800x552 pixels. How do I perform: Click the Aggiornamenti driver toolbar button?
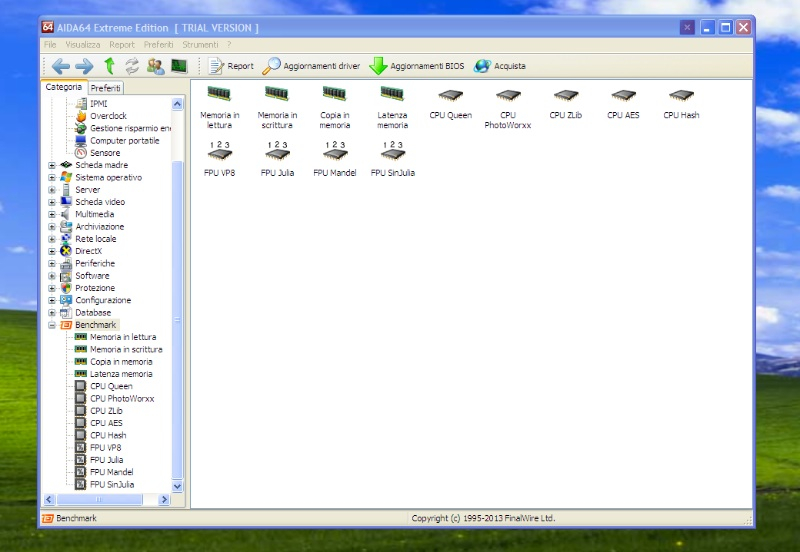click(311, 66)
